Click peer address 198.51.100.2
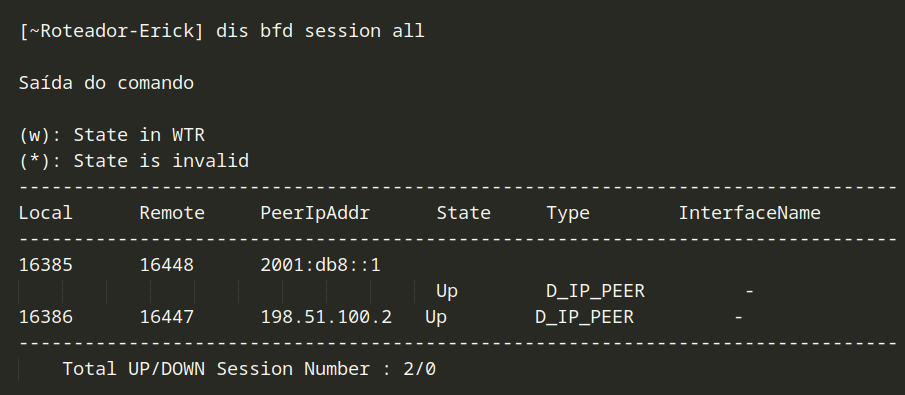 click(x=326, y=317)
